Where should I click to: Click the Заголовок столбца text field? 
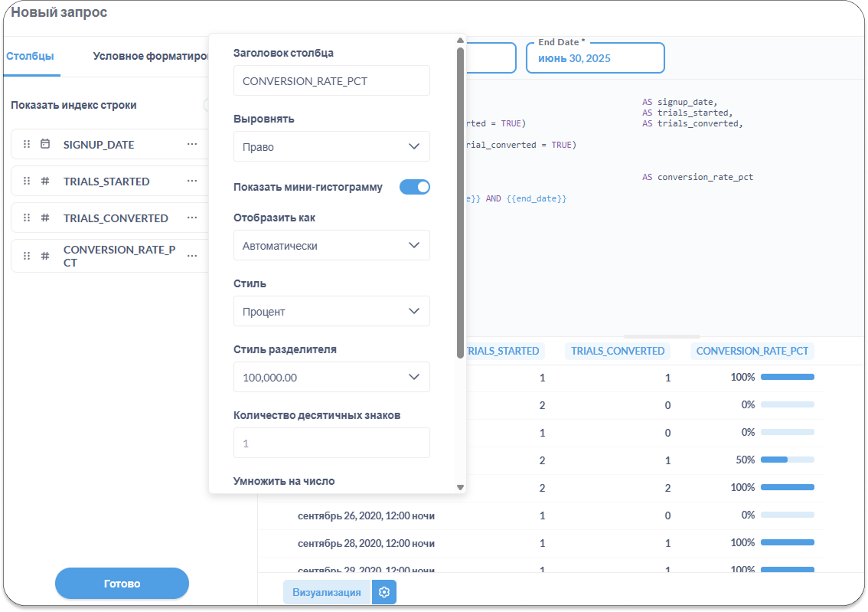click(331, 80)
